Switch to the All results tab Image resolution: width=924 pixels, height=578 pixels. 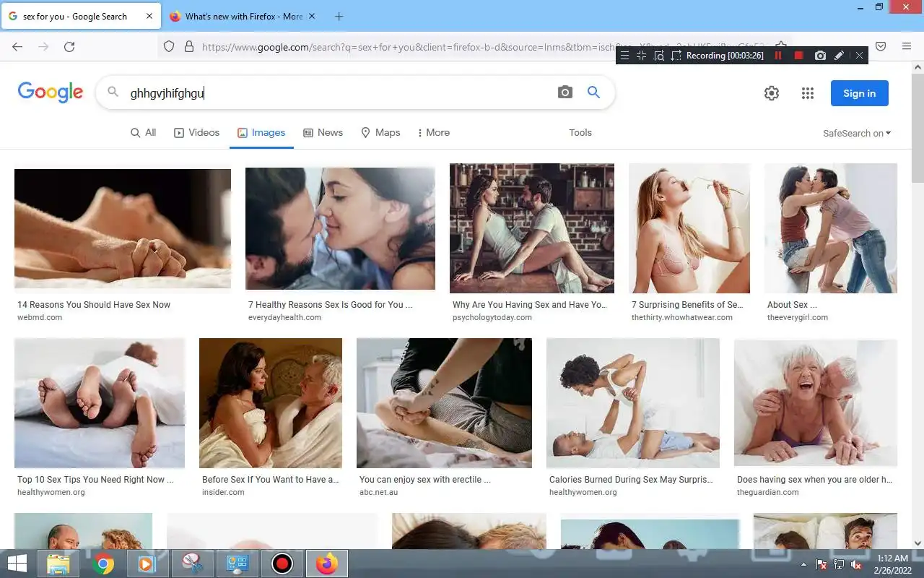point(143,132)
